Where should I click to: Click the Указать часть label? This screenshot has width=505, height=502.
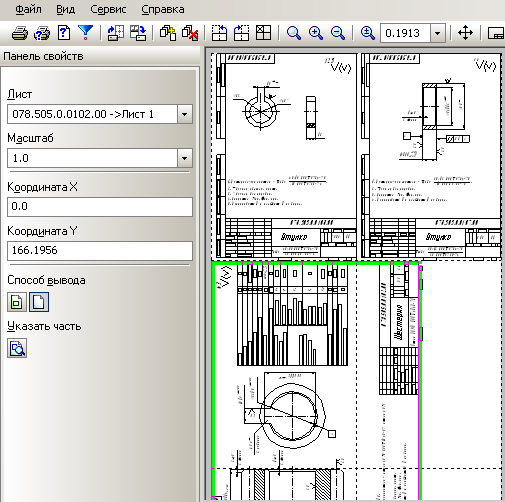coord(44,326)
